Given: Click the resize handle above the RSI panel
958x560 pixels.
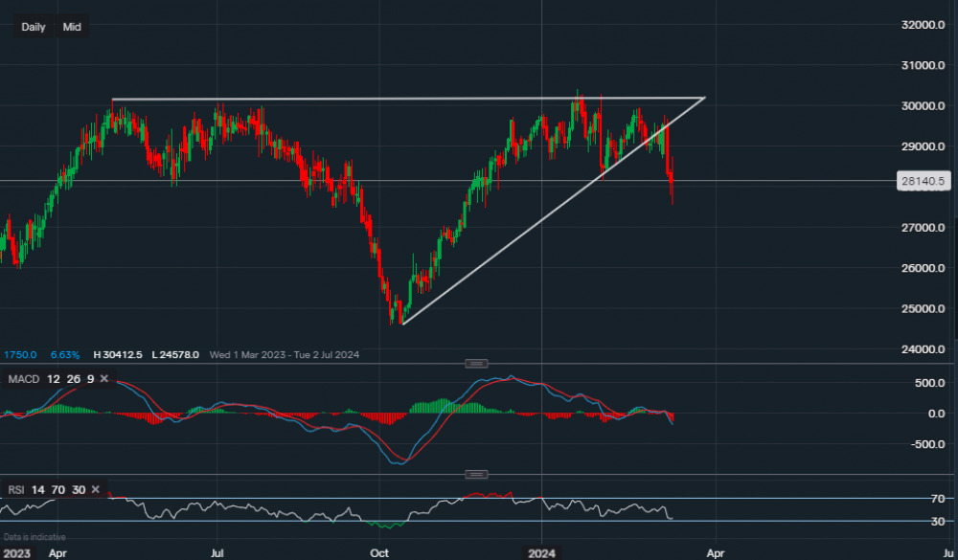Looking at the screenshot, I should [476, 474].
